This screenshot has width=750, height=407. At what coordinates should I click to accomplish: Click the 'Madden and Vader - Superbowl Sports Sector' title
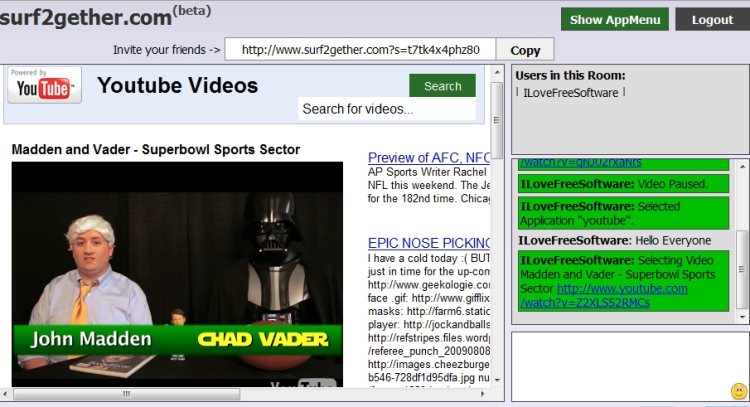click(x=156, y=149)
